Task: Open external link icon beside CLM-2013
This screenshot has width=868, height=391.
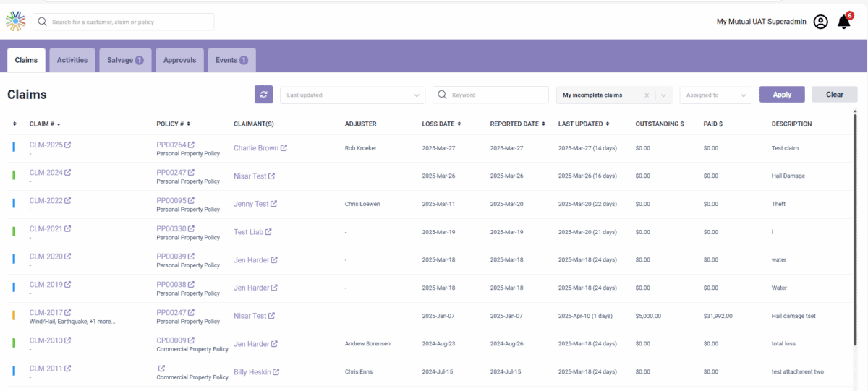Action: (x=68, y=340)
